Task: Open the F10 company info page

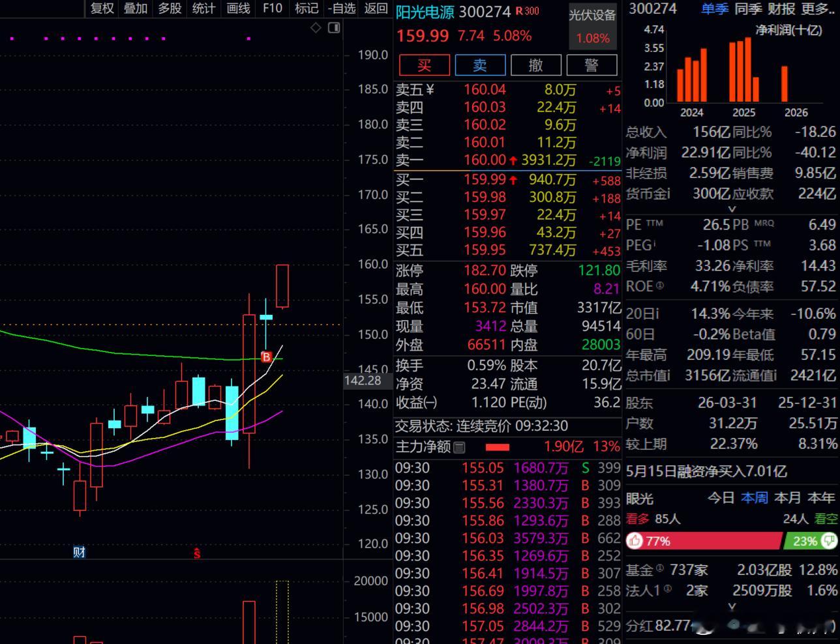Action: click(x=273, y=8)
